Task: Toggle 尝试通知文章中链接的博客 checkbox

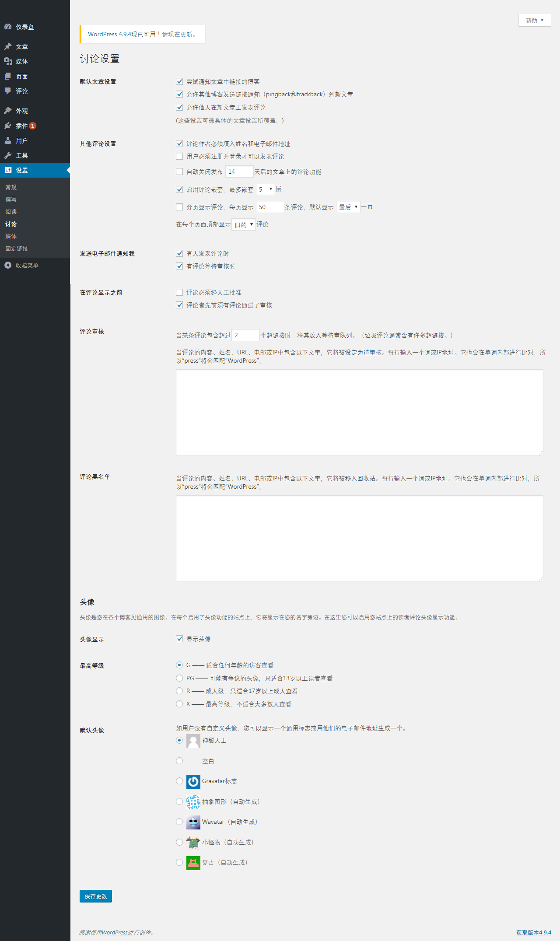Action: 179,81
